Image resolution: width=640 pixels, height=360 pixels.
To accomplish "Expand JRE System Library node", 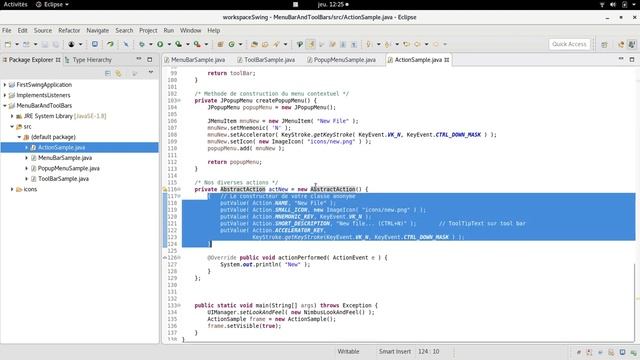I will 12,116.
